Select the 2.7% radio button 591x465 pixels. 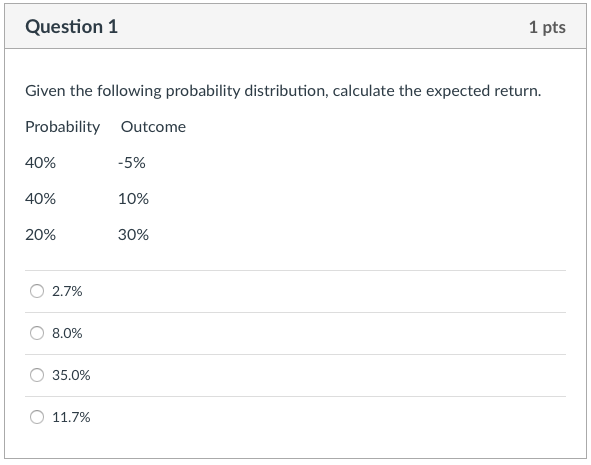click(x=37, y=291)
